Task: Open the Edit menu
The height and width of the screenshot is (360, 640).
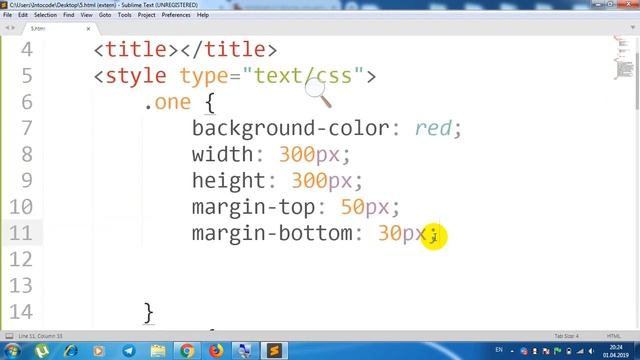Action: tap(23, 15)
